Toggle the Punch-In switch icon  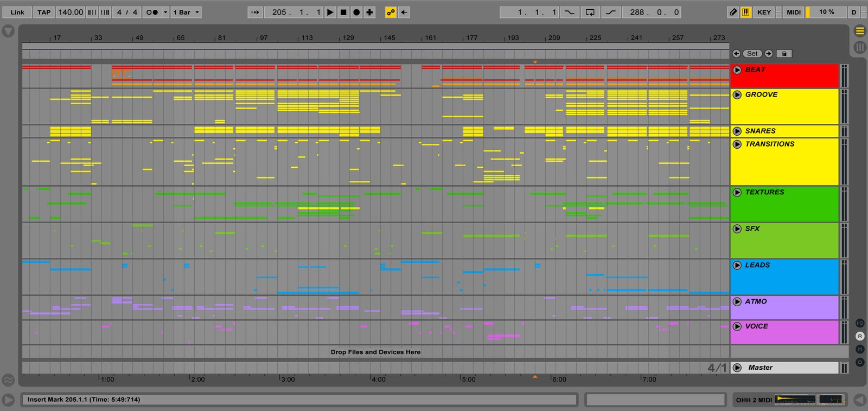pos(569,12)
